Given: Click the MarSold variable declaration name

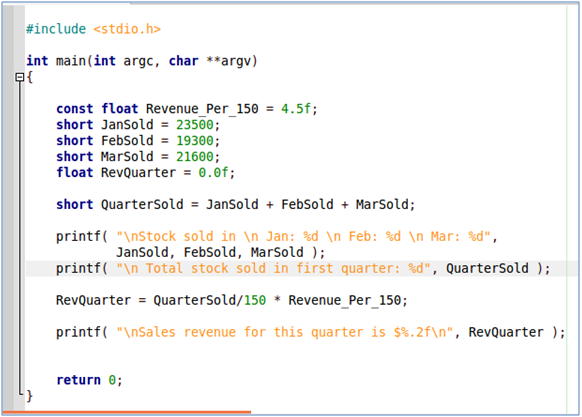Looking at the screenshot, I should 127,157.
